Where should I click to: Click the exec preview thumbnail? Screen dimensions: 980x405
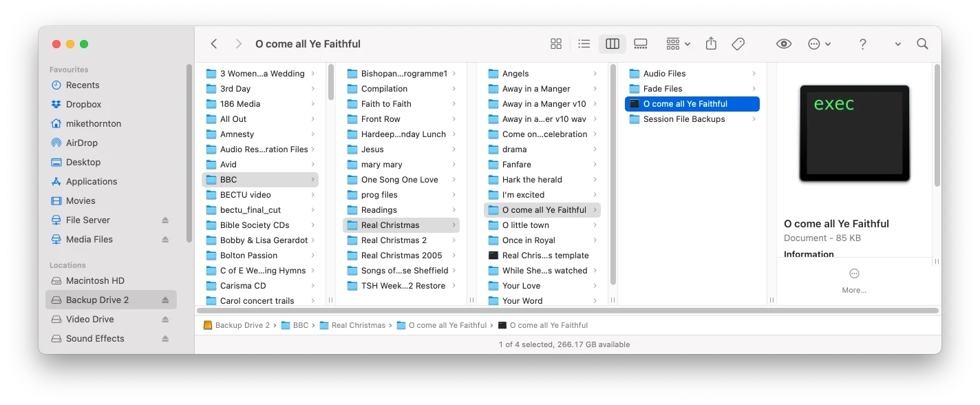[x=855, y=133]
